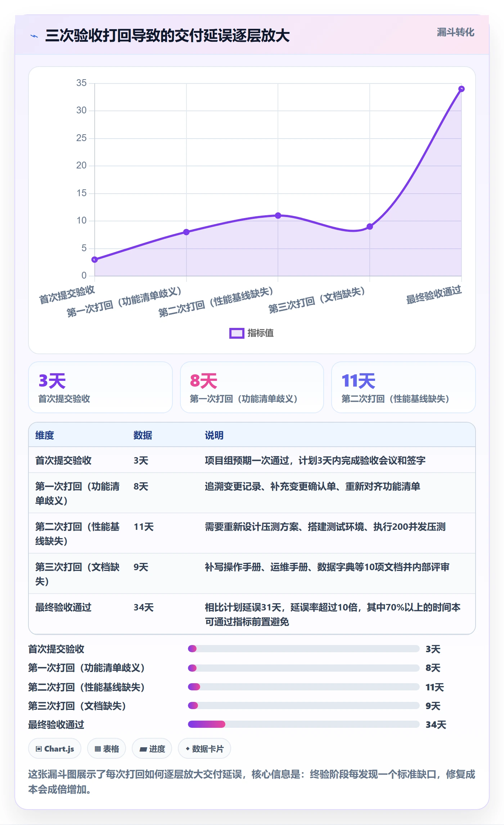Click table cell 首次提交验收

pos(63,460)
